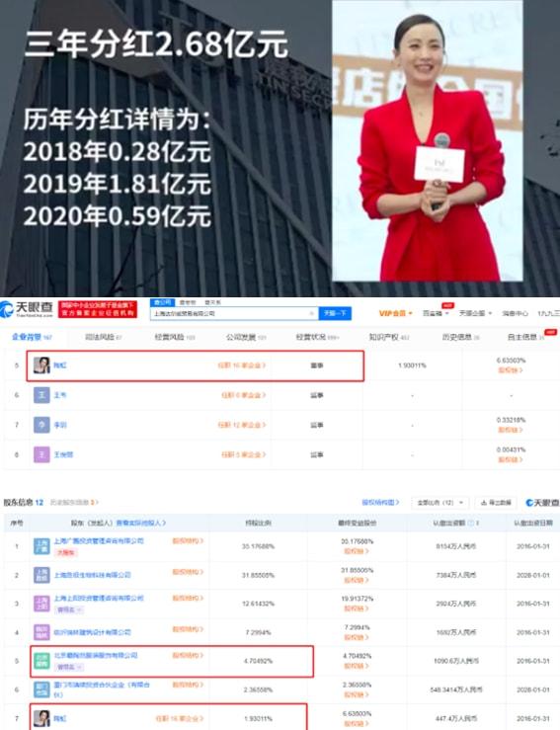560x730 pixels.
Task: Clear the search box using the X icon
Action: pos(311,314)
